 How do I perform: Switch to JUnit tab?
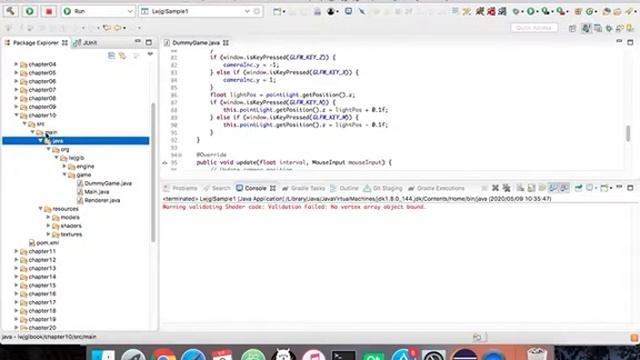pos(86,42)
